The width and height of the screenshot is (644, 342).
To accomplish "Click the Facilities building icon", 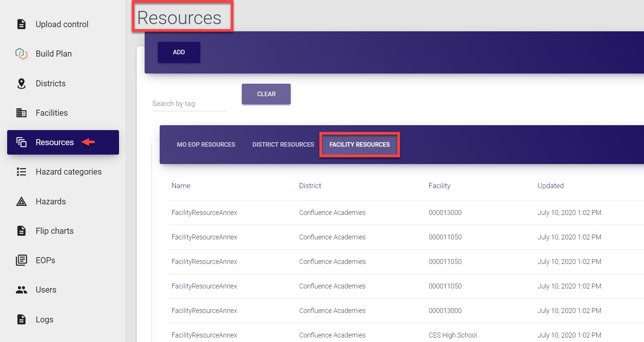I will coord(21,113).
